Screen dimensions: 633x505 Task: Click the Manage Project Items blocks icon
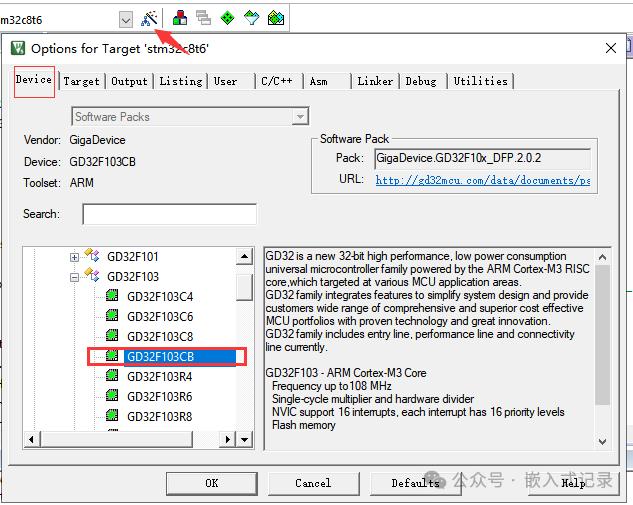[180, 18]
